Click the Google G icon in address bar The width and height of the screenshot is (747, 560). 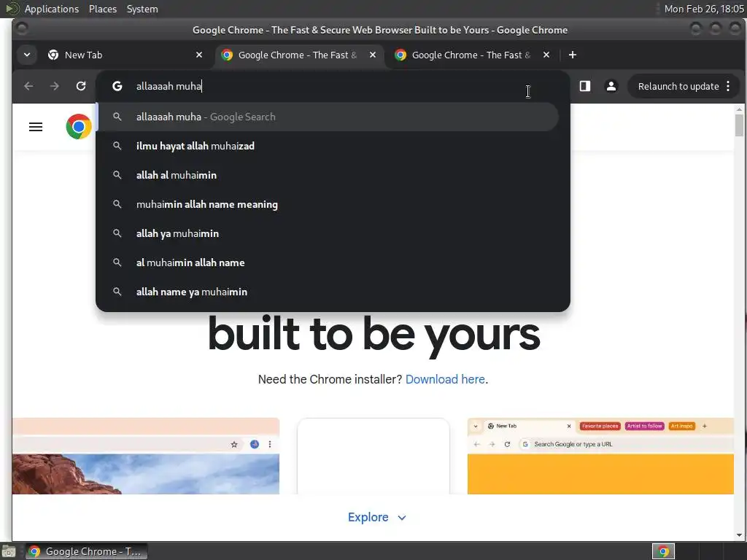[117, 86]
